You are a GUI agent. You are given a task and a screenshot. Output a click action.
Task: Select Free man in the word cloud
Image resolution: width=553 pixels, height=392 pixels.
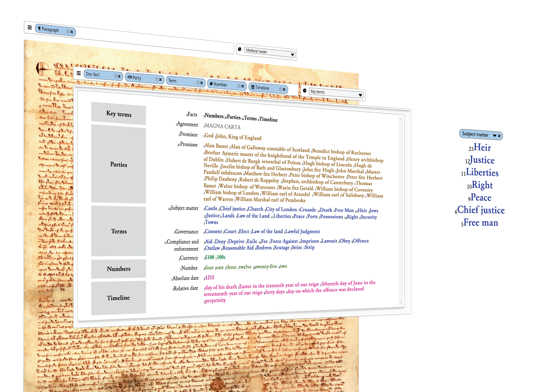pyautogui.click(x=481, y=222)
